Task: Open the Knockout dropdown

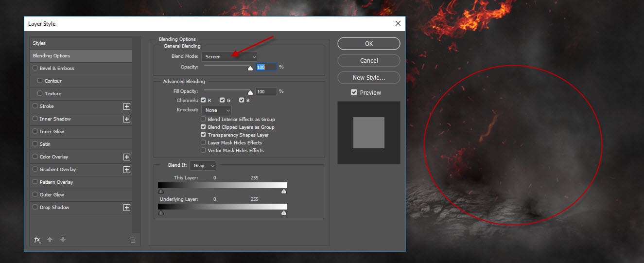Action: (216, 110)
